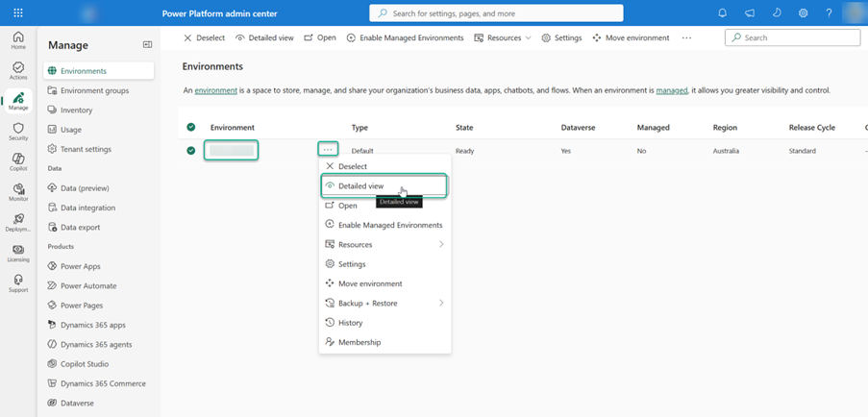This screenshot has width=868, height=417.
Task: Toggle select-all checkbox in table header
Action: point(191,127)
